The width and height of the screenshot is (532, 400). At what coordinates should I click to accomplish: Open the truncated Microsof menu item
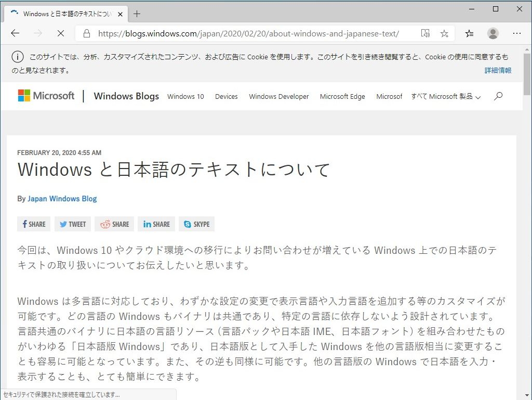[x=389, y=96]
